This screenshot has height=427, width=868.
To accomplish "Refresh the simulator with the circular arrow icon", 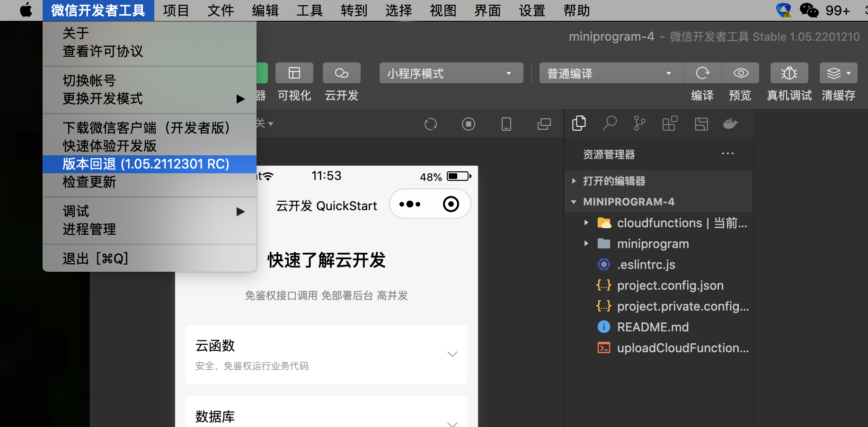I will coord(431,124).
